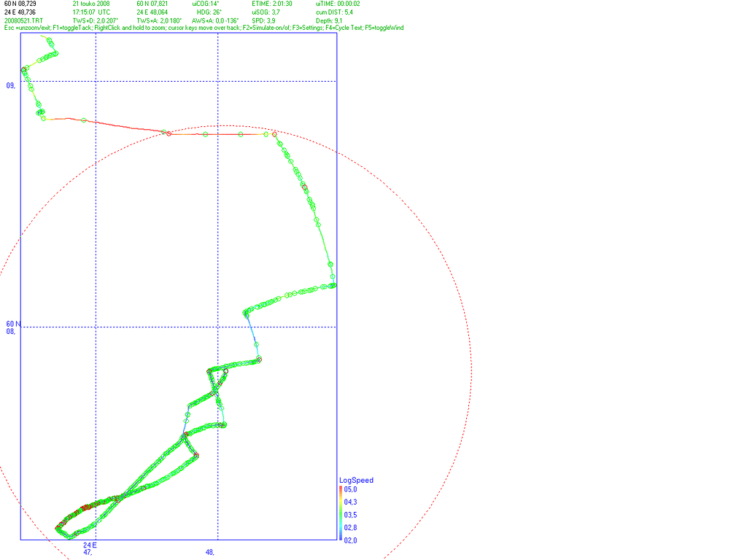Click the 04,3 legend speed value
The image size is (747, 560).
[x=350, y=502]
